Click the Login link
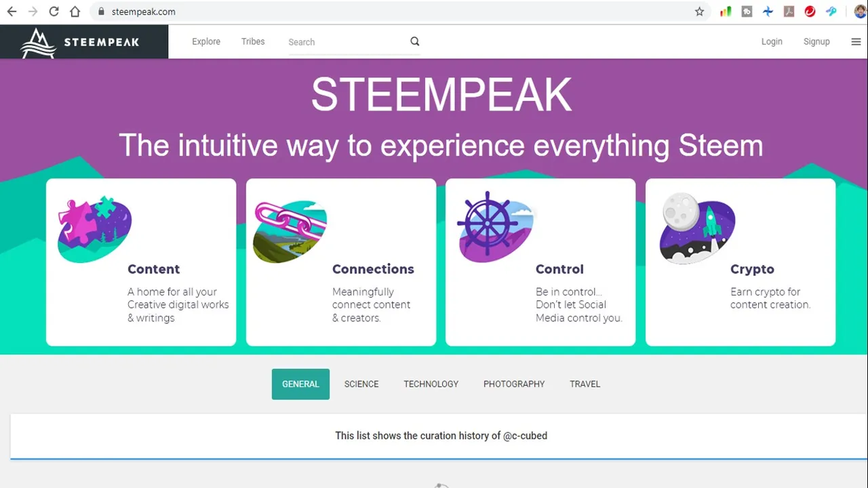868x488 pixels. click(772, 41)
